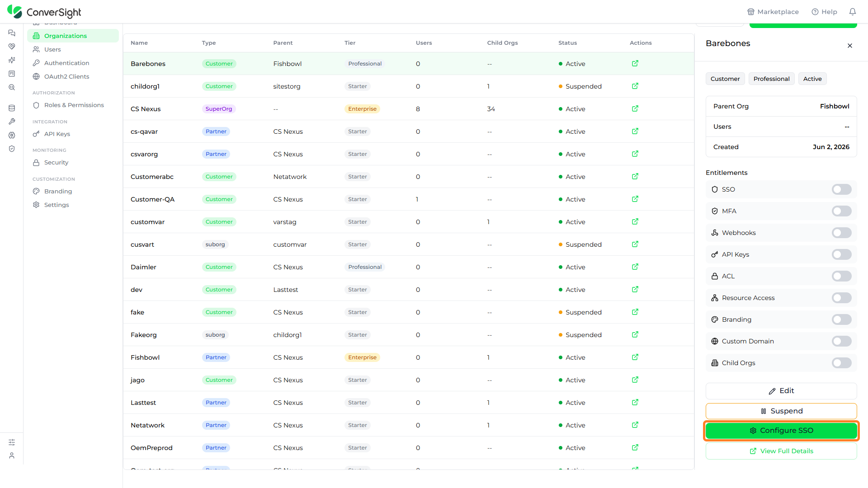Open external link action for Daimler row

635,267
